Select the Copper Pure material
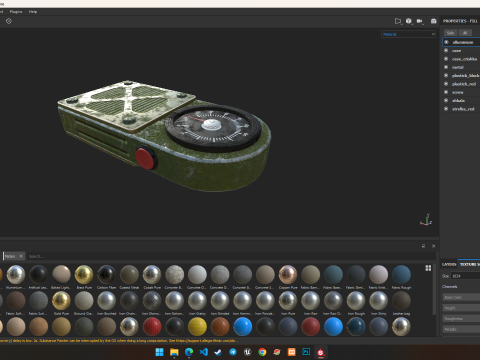 288,277
